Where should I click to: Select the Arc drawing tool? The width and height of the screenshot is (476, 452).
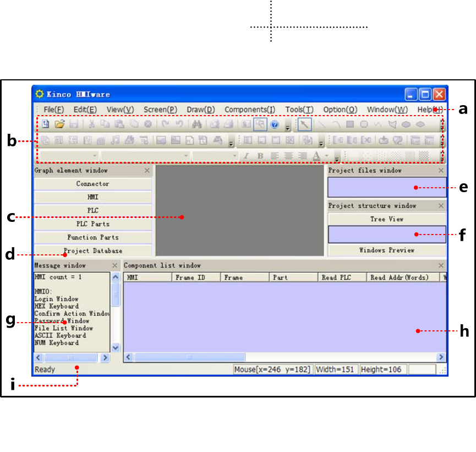[336, 124]
